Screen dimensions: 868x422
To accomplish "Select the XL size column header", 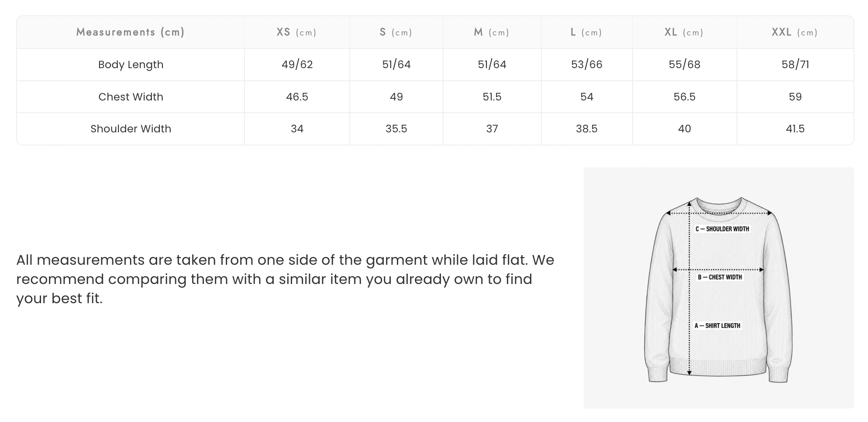I will tap(685, 32).
